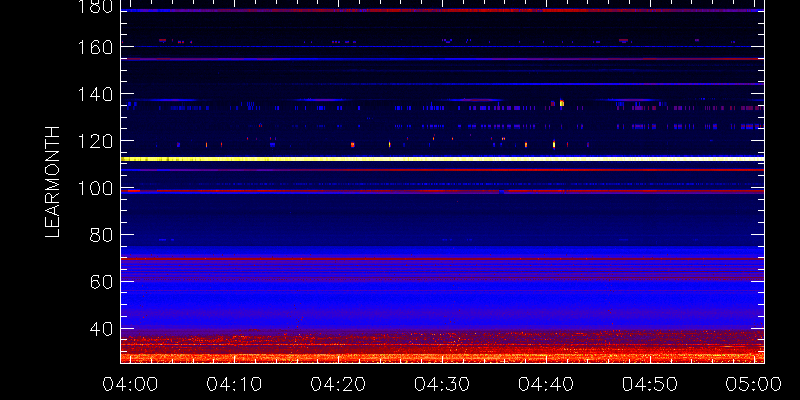Click the bright yellow band near 112
This screenshot has width=800, height=400.
pos(442,159)
